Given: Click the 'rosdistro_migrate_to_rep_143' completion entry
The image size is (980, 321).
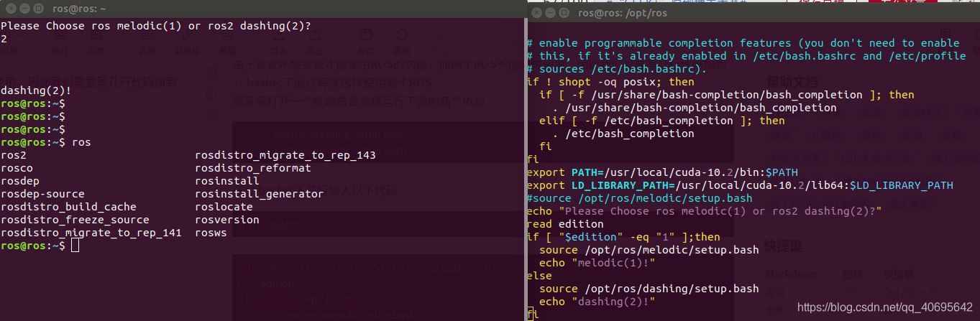Looking at the screenshot, I should point(285,155).
